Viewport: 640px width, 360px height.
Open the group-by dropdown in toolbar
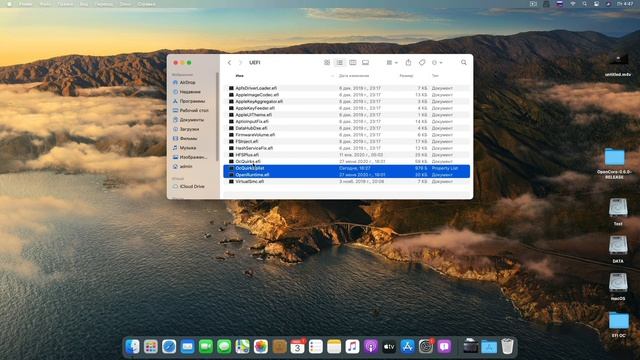tap(392, 62)
